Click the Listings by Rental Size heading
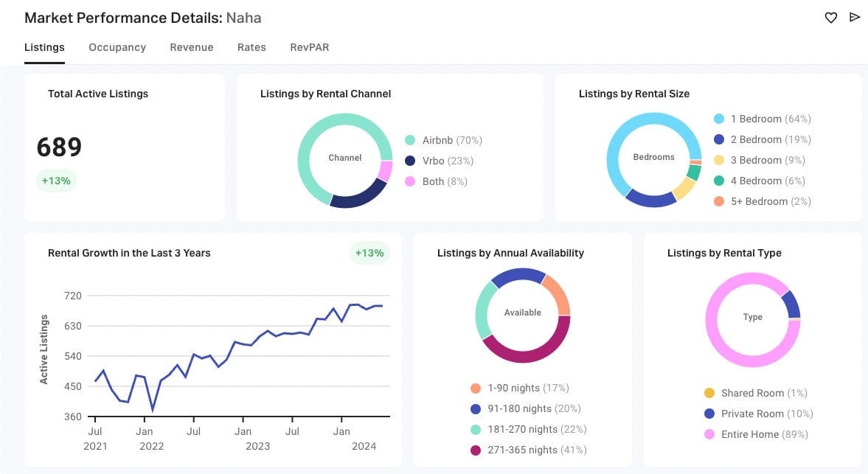 634,94
